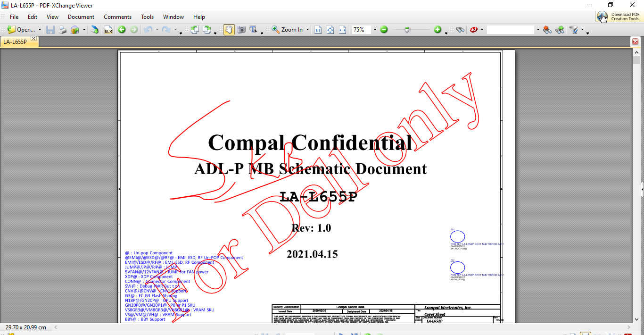Click the blue export arrow icon
The image size is (644, 335).
[x=95, y=30]
